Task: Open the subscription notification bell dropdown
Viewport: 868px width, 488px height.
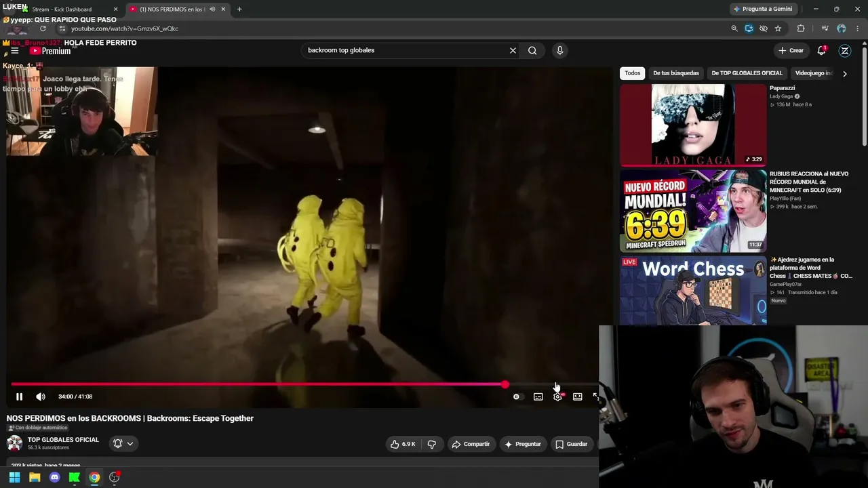Action: 123,443
